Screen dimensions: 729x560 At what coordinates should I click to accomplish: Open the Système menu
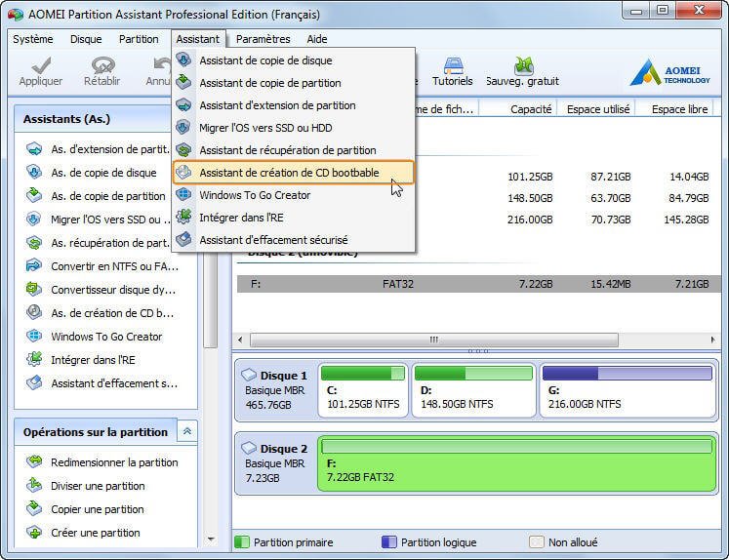(33, 39)
